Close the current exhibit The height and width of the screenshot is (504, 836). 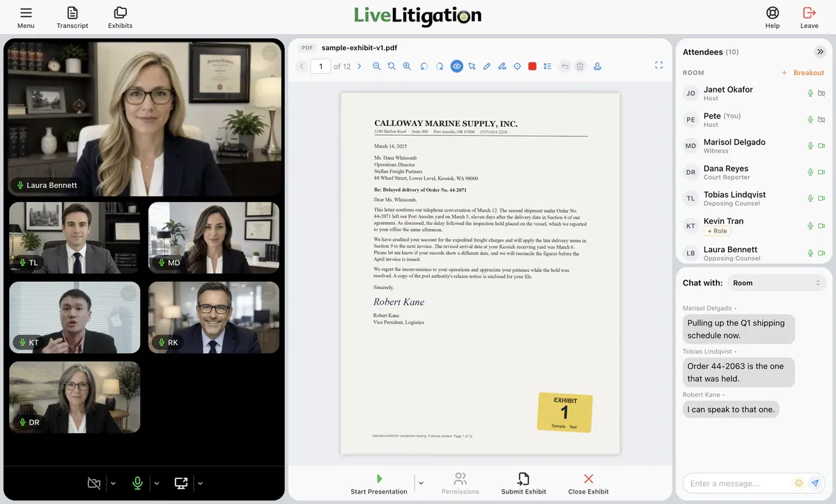coord(589,484)
